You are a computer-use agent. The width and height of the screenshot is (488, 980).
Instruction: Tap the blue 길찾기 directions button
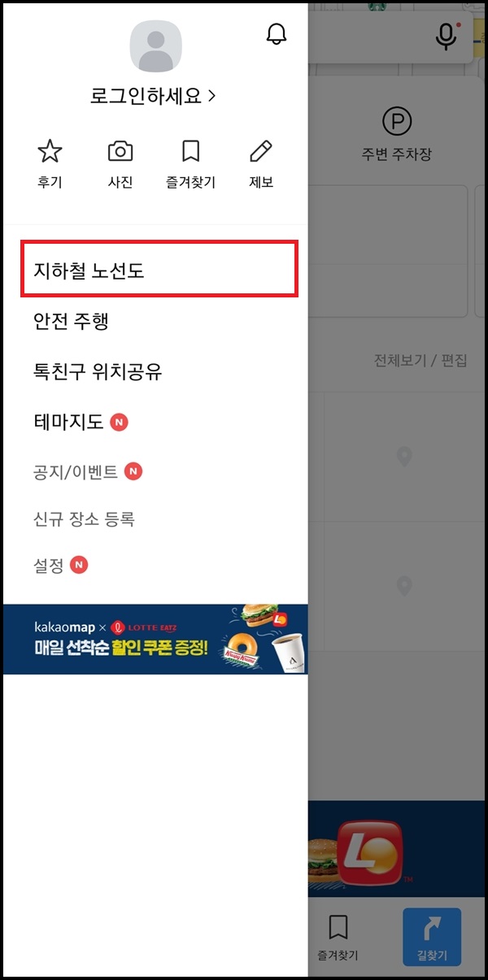click(x=432, y=936)
